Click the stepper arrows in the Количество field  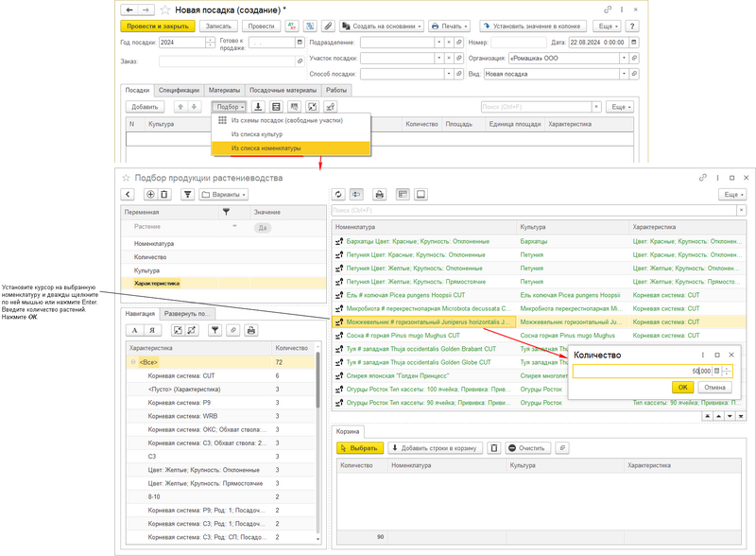point(728,371)
